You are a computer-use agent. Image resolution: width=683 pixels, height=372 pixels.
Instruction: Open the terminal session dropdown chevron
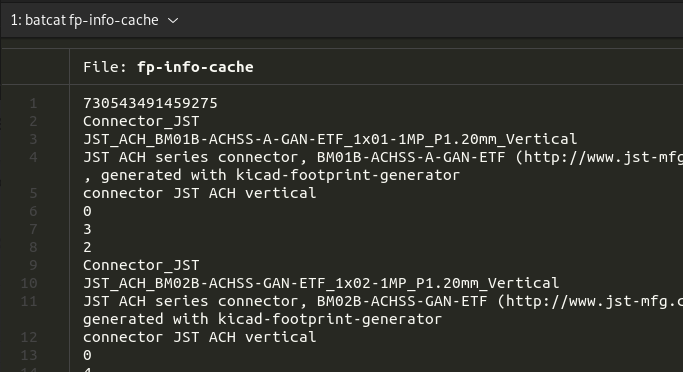pyautogui.click(x=173, y=20)
